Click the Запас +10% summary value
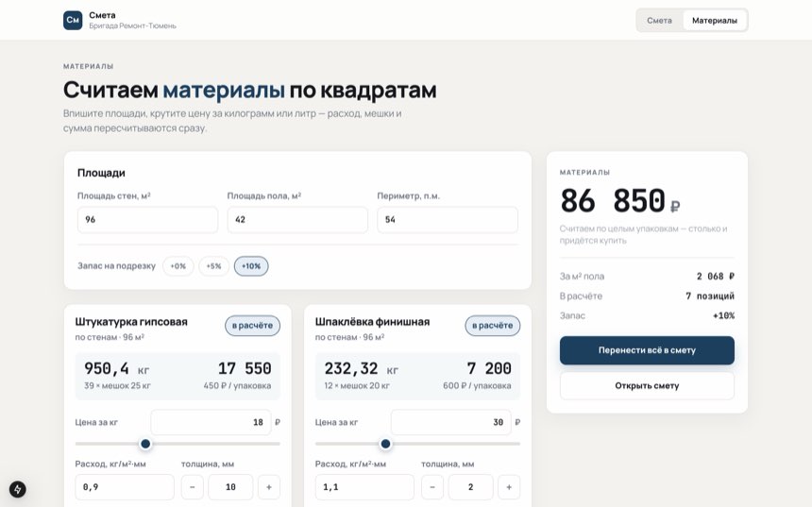 point(723,315)
